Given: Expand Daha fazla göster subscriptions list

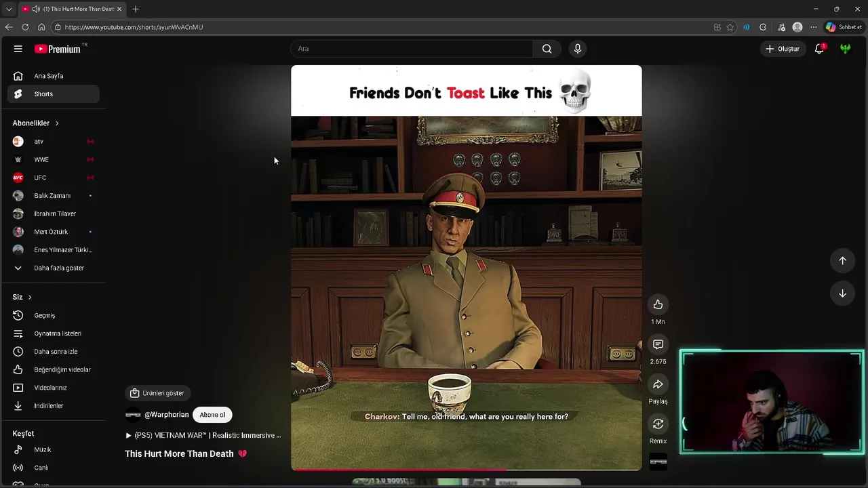Looking at the screenshot, I should point(53,268).
